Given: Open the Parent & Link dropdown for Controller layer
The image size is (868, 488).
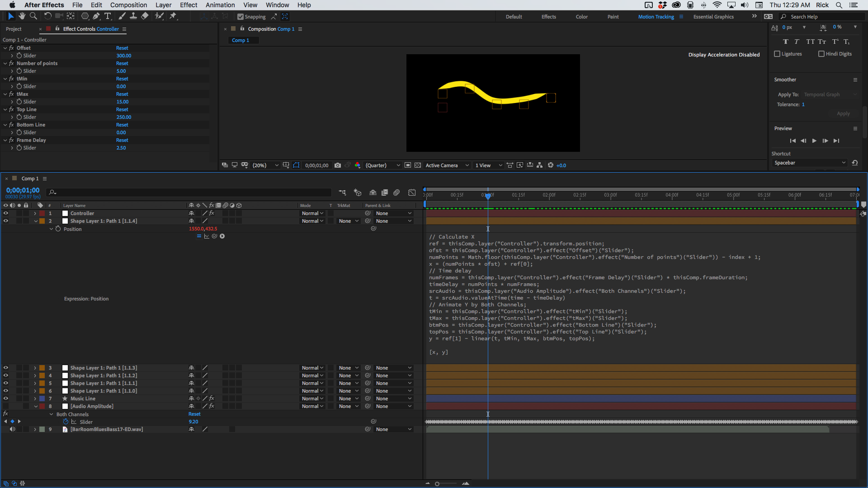Looking at the screenshot, I should tap(394, 213).
